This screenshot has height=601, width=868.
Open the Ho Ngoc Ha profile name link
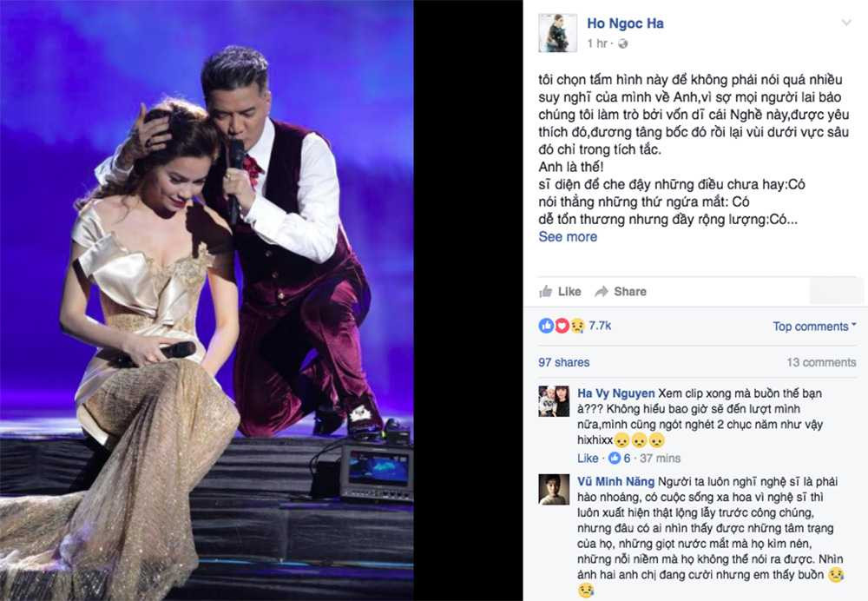[625, 23]
